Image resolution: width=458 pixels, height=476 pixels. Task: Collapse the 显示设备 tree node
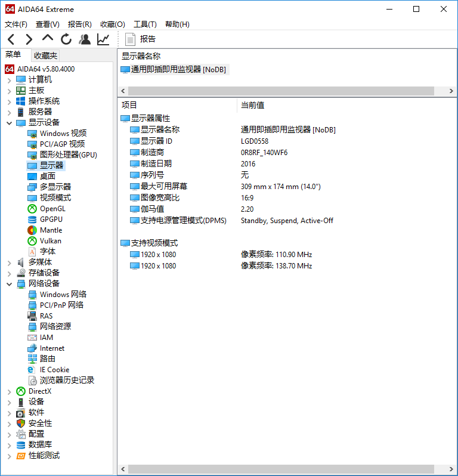9,123
